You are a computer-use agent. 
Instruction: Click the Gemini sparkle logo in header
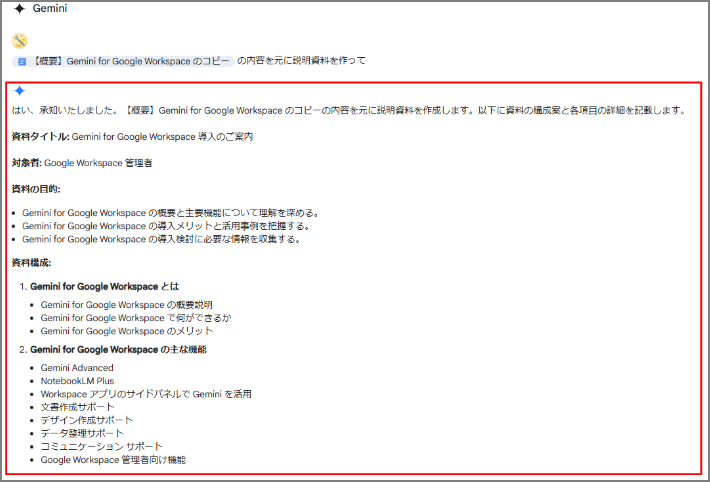[x=19, y=9]
